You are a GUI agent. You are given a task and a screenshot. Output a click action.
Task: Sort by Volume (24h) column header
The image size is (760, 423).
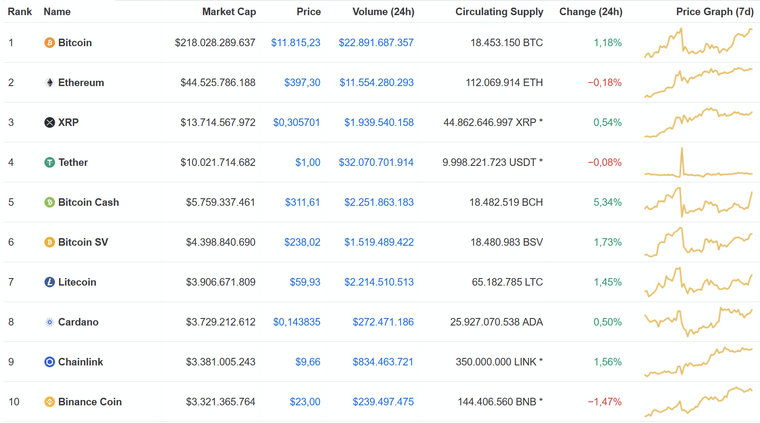[383, 12]
